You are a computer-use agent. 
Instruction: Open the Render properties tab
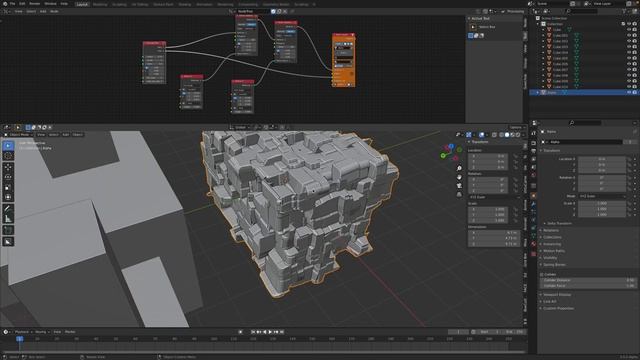(533, 143)
